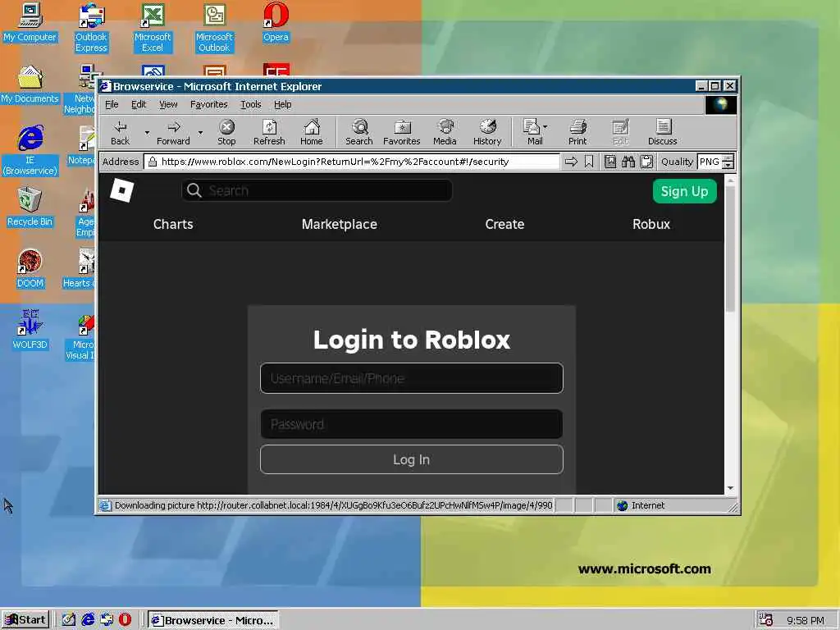The width and height of the screenshot is (840, 630).
Task: Select Microsoft Outlook desktop icon
Action: coord(214,28)
